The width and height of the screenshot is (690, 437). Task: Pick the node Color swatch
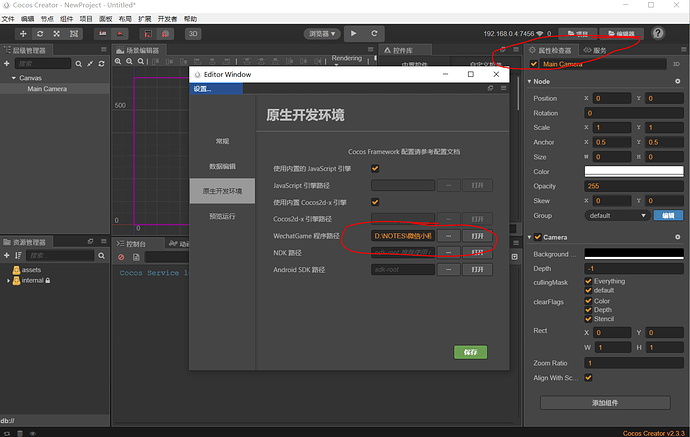[634, 172]
